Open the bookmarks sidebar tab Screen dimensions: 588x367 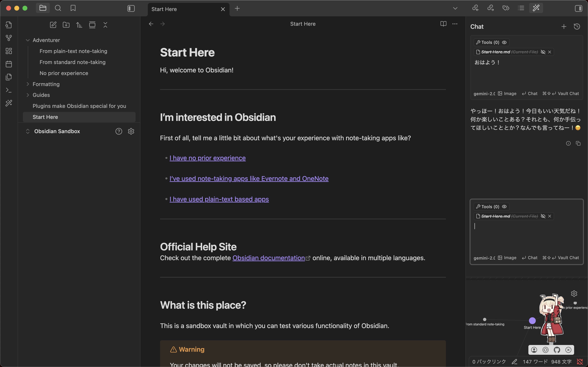[x=73, y=8]
